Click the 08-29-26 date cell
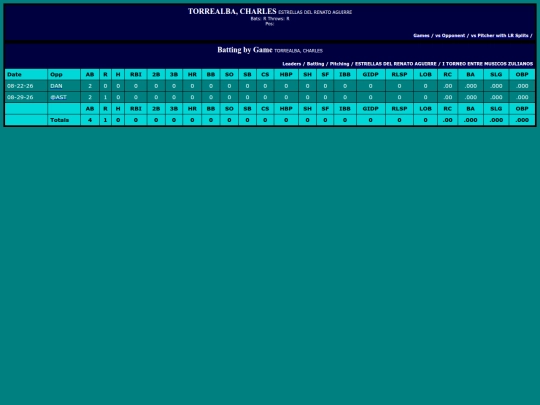This screenshot has width=540, height=405. 26,97
